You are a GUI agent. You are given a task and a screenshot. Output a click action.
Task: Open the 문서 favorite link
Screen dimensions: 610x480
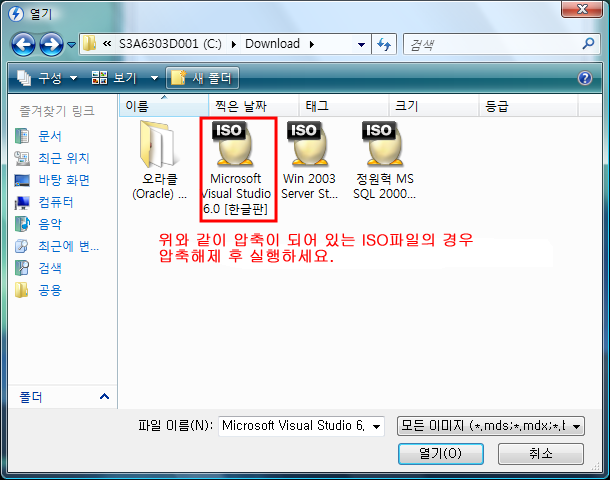click(x=50, y=136)
